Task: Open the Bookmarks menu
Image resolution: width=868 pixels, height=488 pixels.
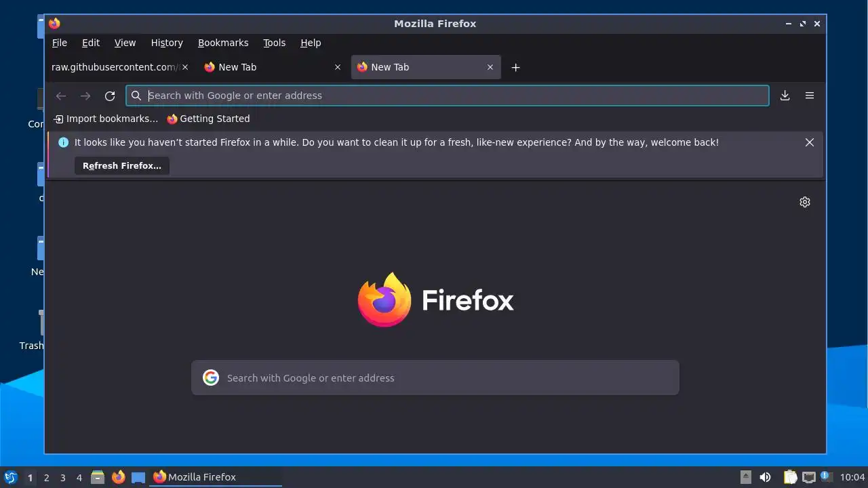Action: coord(223,43)
